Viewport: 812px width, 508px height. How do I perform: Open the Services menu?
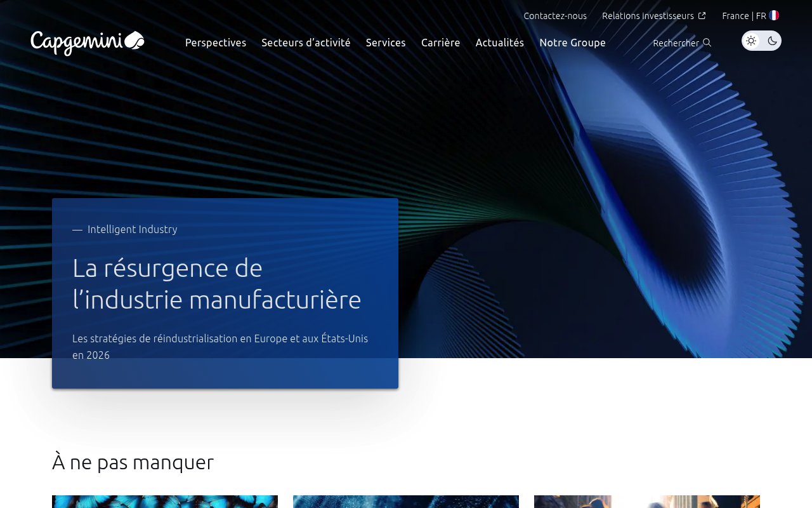tap(386, 43)
